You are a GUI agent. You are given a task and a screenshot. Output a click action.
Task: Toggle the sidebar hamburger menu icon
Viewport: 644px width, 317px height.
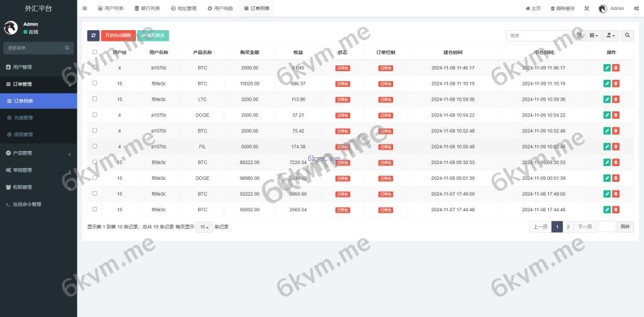click(85, 9)
